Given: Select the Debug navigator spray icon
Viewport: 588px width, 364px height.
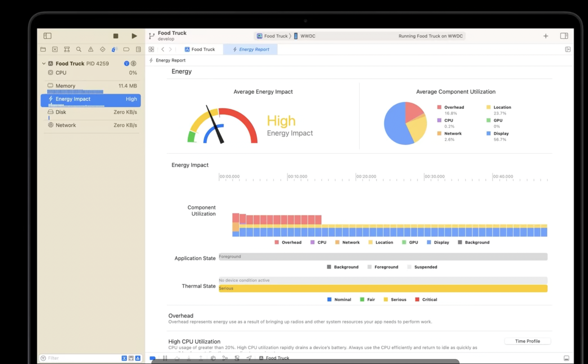Looking at the screenshot, I should (x=114, y=49).
